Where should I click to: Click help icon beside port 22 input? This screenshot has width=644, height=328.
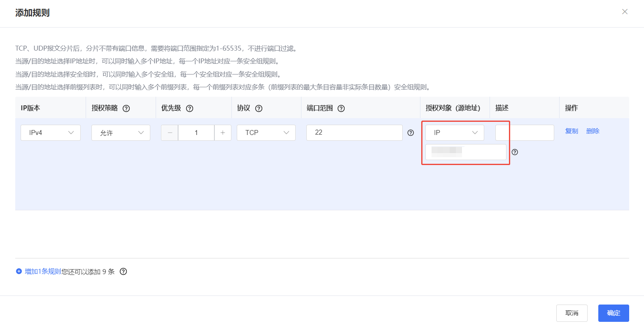coord(411,133)
